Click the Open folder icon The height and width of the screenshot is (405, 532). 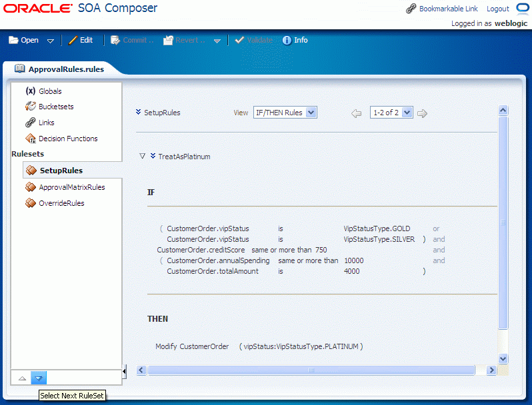13,41
